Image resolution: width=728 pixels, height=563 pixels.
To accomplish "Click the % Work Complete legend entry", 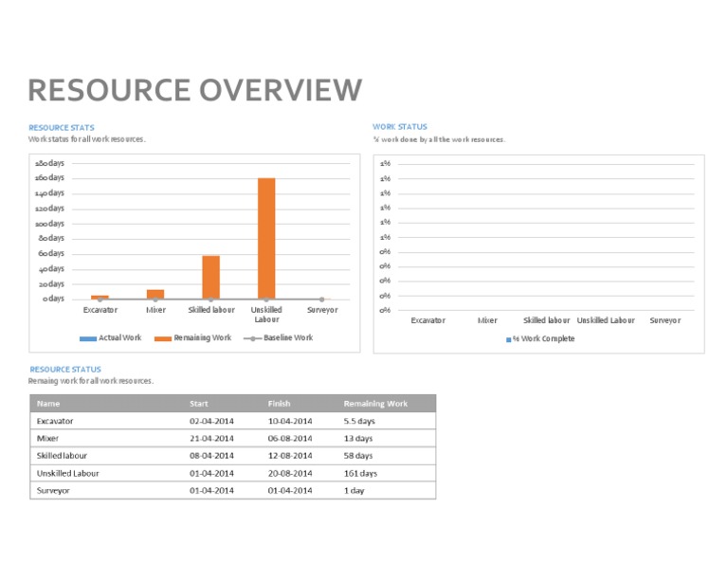I will pos(540,338).
